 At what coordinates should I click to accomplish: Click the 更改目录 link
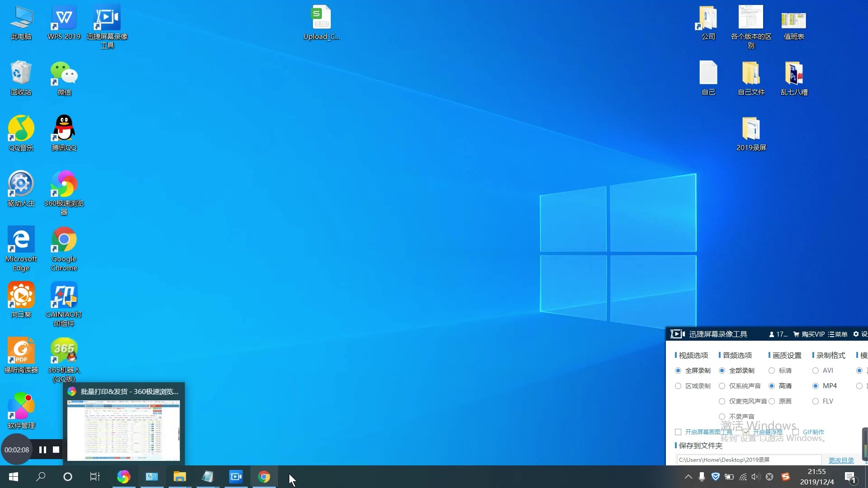pyautogui.click(x=841, y=460)
